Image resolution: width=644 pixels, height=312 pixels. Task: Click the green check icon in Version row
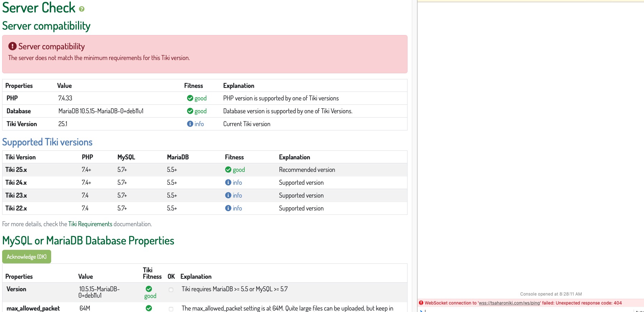pos(149,289)
